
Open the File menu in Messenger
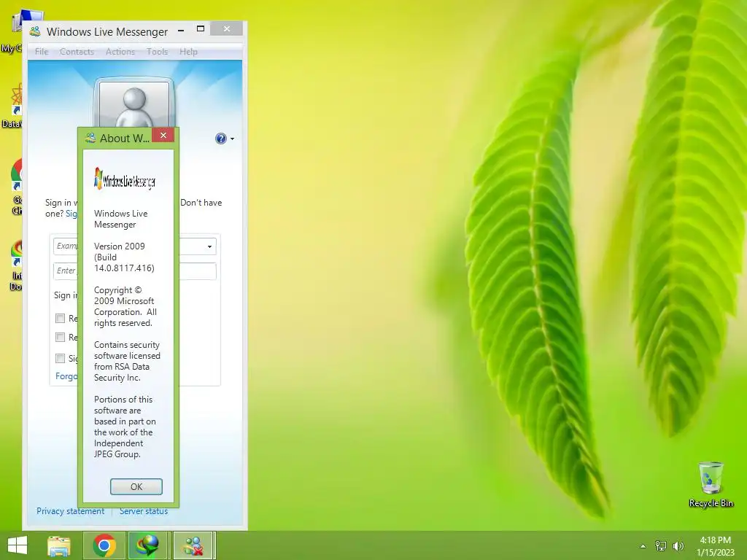[42, 52]
